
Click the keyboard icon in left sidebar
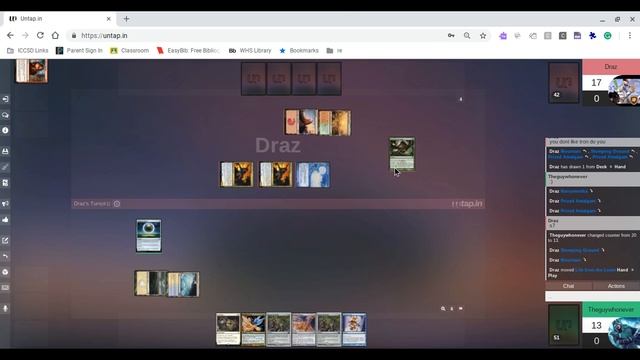click(x=5, y=288)
